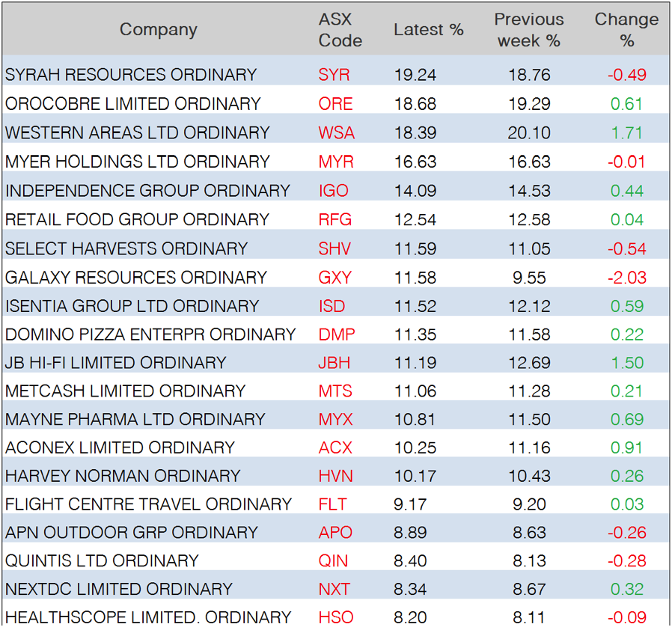Click the Company column header
672x636 pixels.
(x=158, y=30)
